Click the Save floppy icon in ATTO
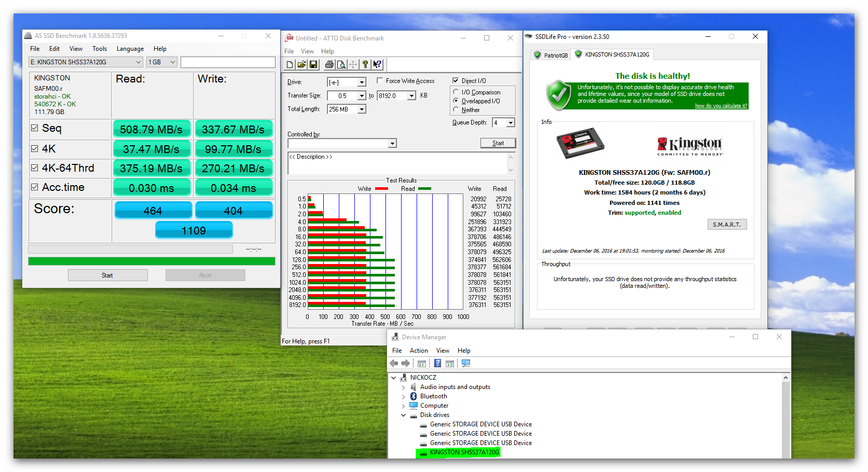Image resolution: width=868 pixels, height=472 pixels. tap(313, 64)
